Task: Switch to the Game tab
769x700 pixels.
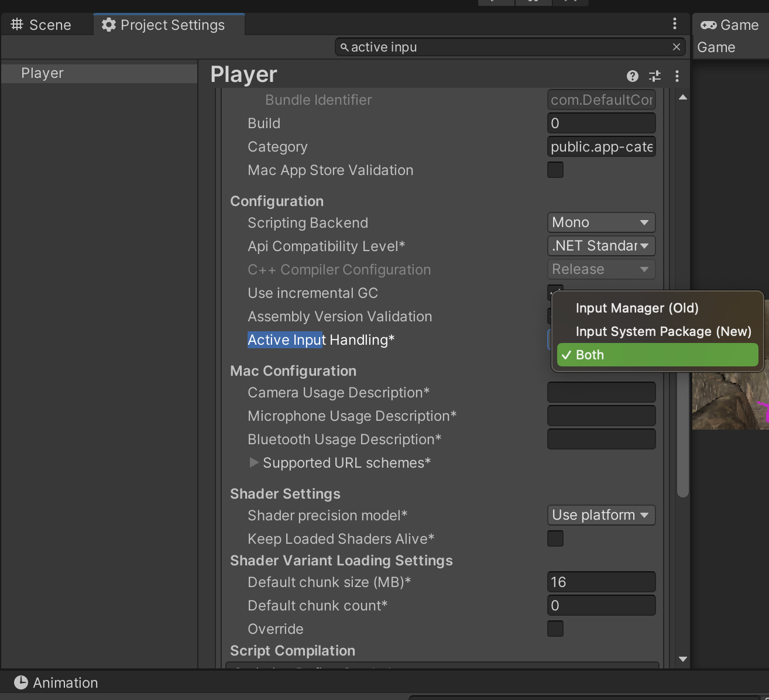Action: (x=730, y=25)
